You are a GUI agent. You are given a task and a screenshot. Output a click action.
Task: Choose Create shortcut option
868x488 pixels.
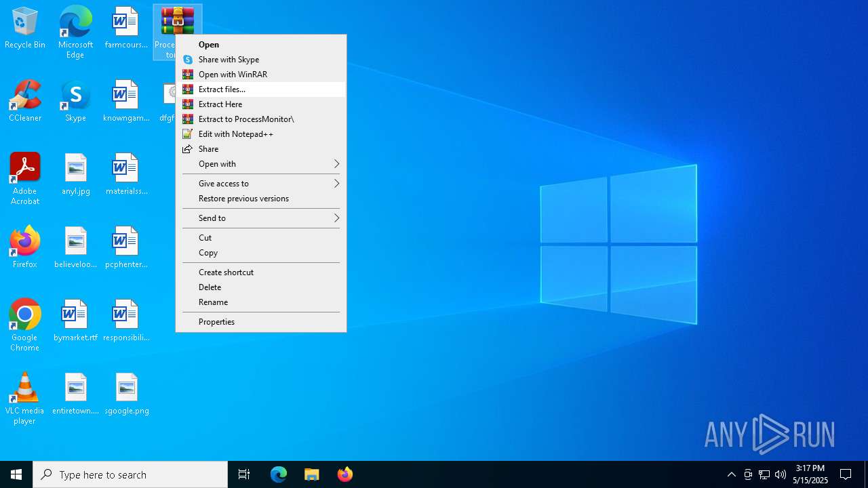[x=261, y=272]
